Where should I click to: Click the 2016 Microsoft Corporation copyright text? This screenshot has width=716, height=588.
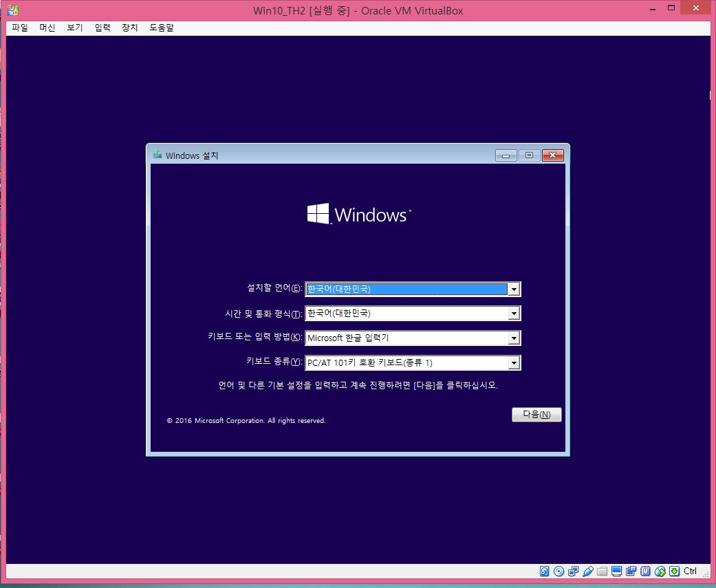(x=246, y=420)
